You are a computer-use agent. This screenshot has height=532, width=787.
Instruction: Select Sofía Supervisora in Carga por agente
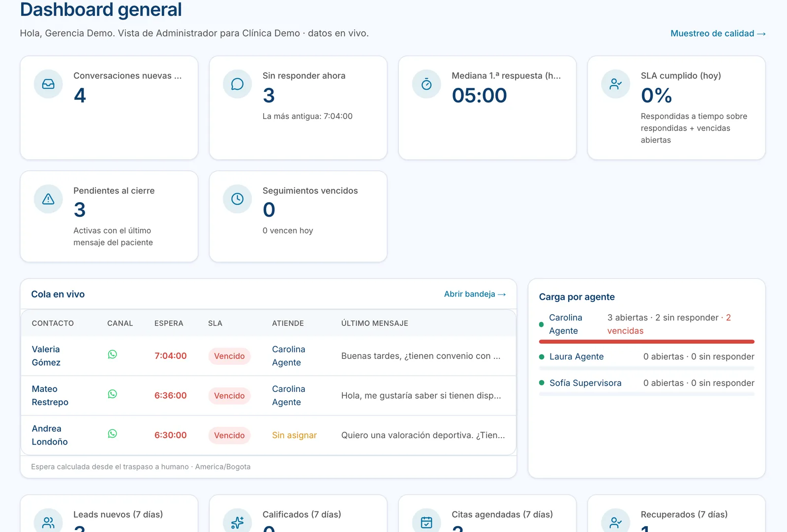(585, 383)
